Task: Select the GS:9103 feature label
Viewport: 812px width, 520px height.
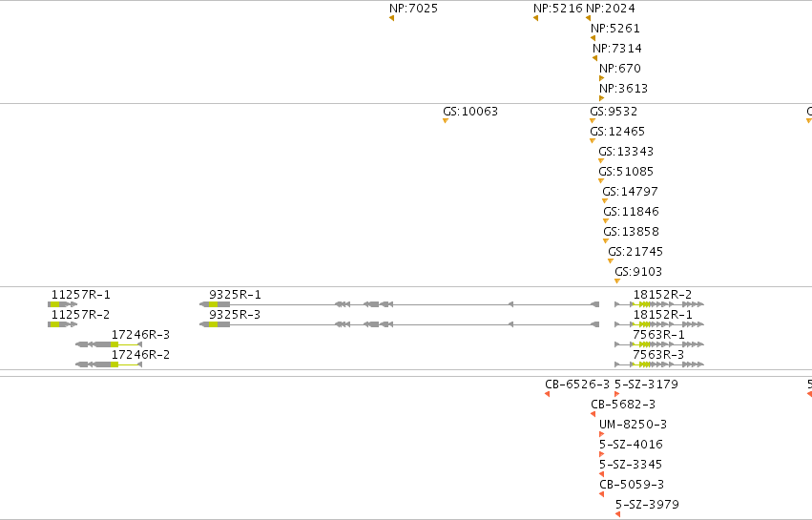Action: 638,272
